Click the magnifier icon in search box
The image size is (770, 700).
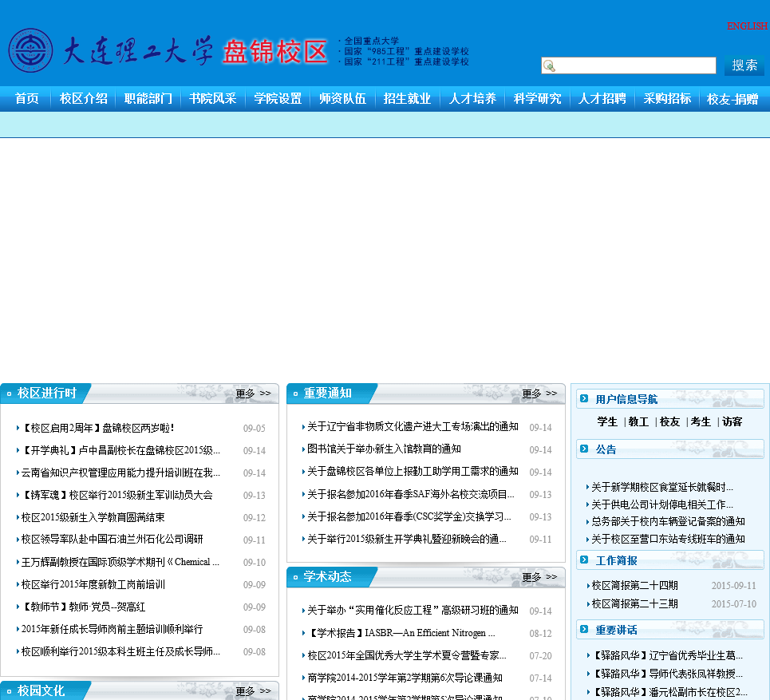[x=549, y=65]
